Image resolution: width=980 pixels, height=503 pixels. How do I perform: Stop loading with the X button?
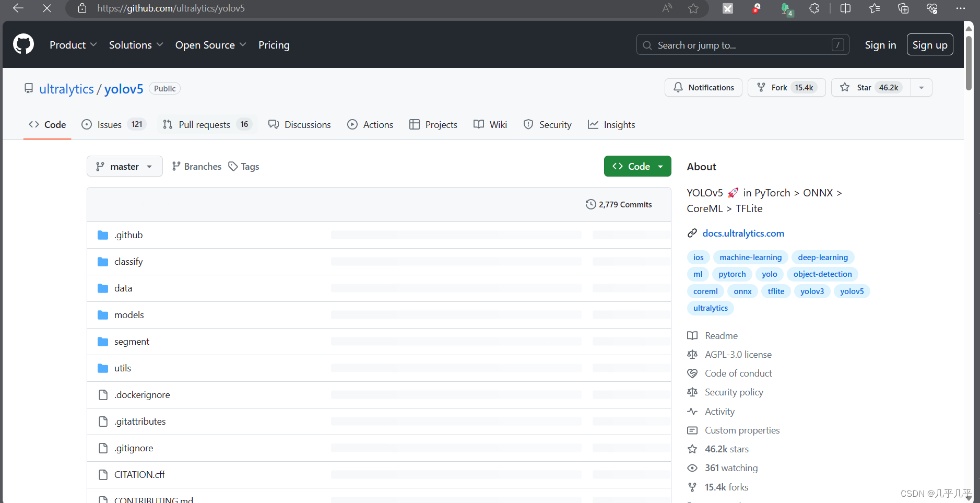[x=47, y=8]
